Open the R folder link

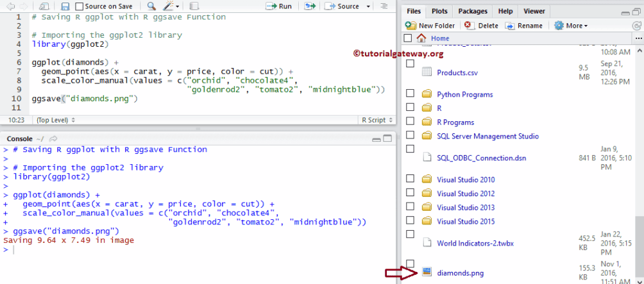pyautogui.click(x=439, y=108)
